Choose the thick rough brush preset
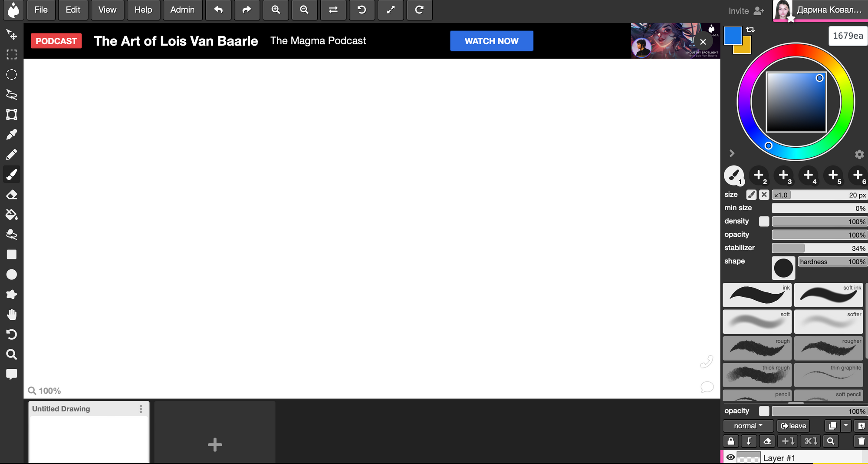 [x=757, y=375]
